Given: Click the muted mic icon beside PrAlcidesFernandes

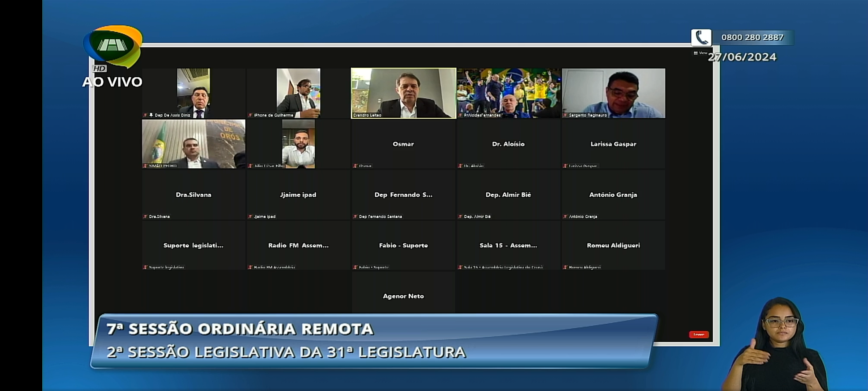Looking at the screenshot, I should (460, 115).
